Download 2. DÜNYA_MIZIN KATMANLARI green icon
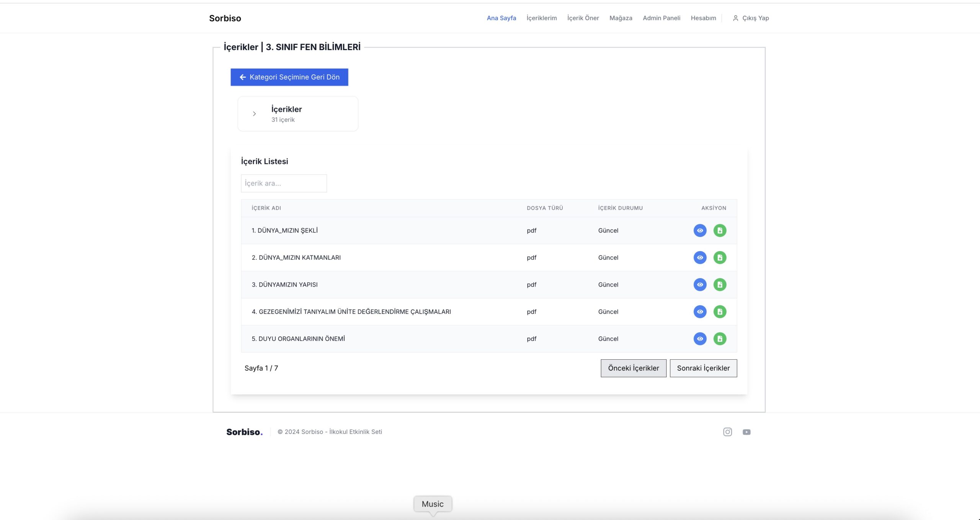The height and width of the screenshot is (520, 980). tap(720, 258)
